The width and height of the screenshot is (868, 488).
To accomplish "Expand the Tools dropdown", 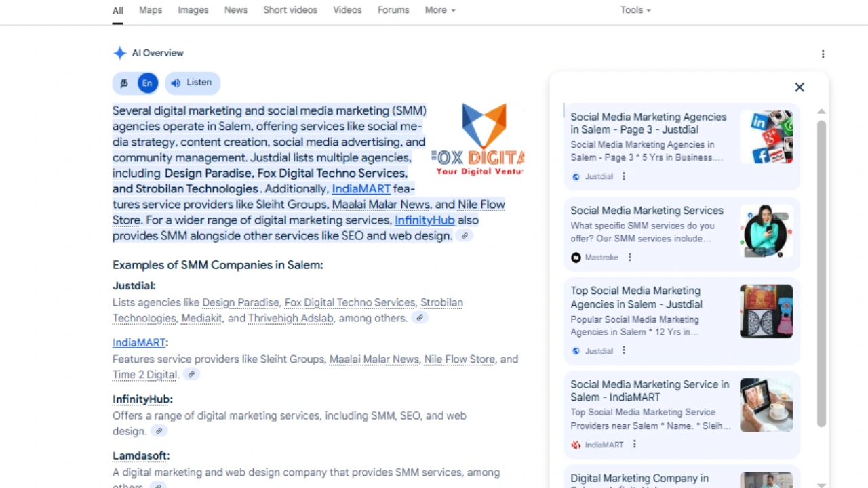I will click(x=635, y=10).
